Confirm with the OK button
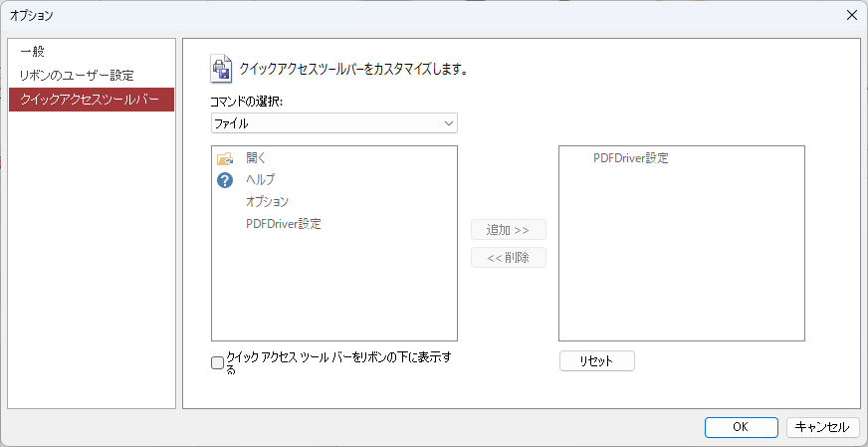868x447 pixels. coord(742,427)
